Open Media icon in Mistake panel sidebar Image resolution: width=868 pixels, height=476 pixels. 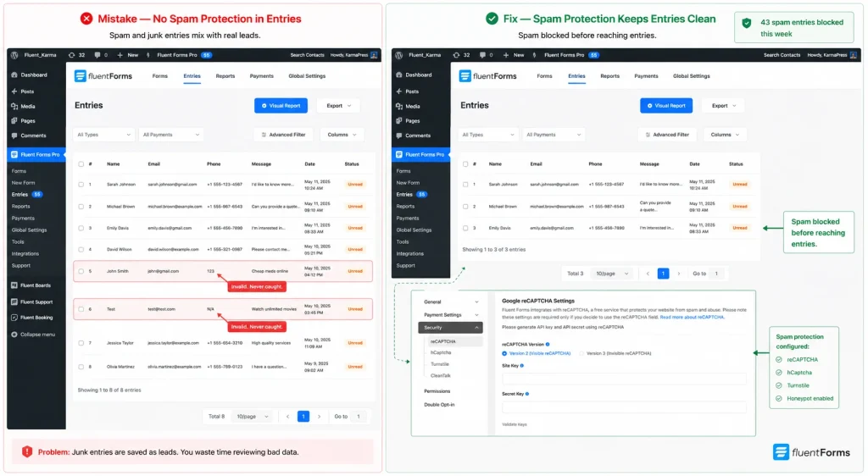pos(14,106)
